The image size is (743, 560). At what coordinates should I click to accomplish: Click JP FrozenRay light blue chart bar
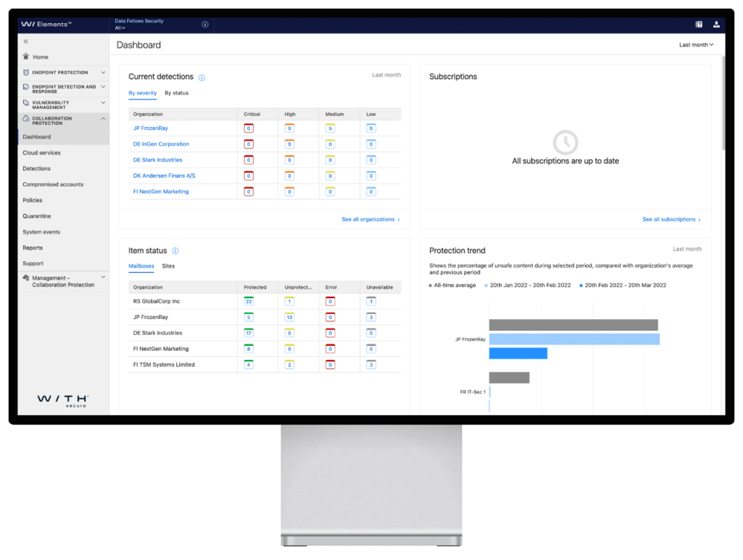tap(575, 339)
